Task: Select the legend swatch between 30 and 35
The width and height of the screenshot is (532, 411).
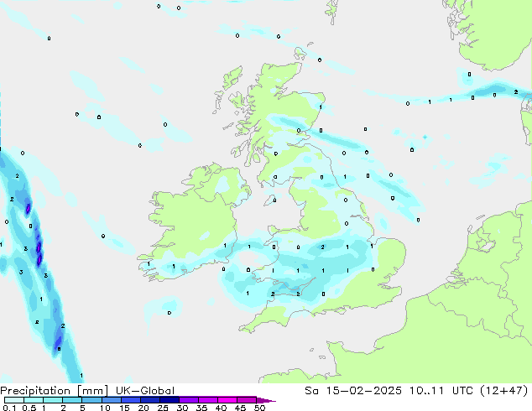Action: point(189,400)
